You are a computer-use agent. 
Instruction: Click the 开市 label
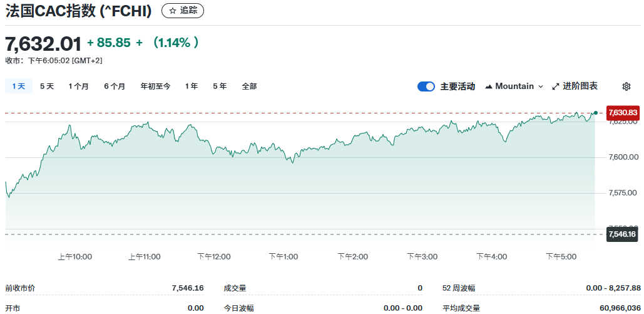(x=13, y=308)
